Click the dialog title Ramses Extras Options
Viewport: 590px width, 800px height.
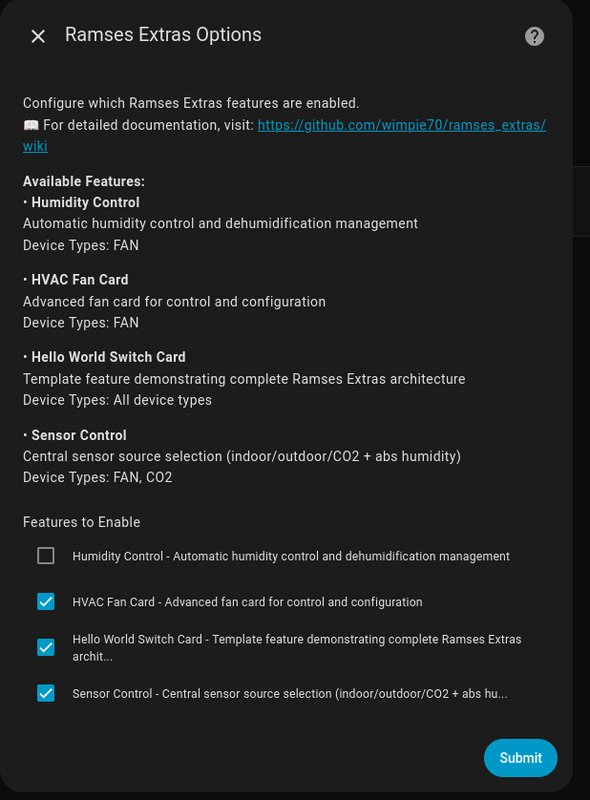(x=162, y=34)
